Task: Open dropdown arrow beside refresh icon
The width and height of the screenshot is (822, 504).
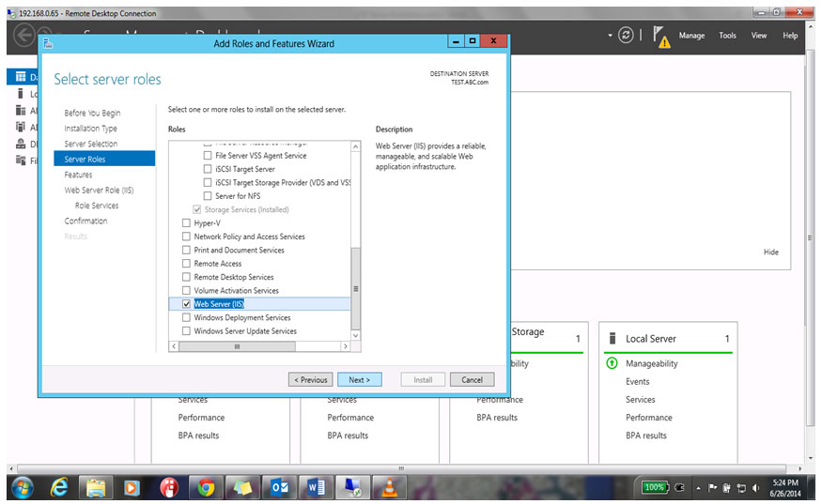Action: [x=610, y=36]
